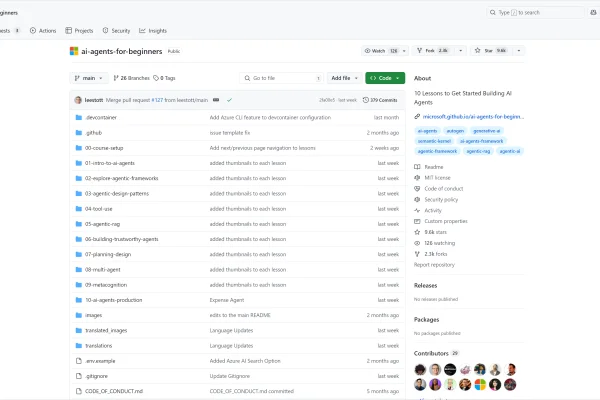View the 26 Branches link
The image size is (600, 400).
click(132, 78)
